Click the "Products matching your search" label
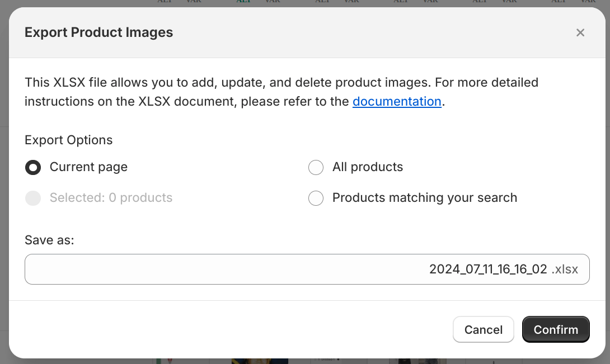Screen dimensions: 610x364 point(424,198)
